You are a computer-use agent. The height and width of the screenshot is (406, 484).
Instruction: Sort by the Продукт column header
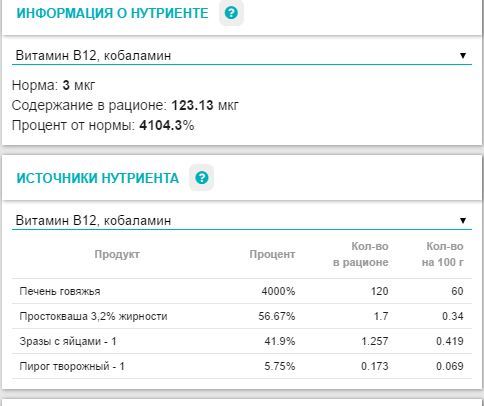[117, 254]
